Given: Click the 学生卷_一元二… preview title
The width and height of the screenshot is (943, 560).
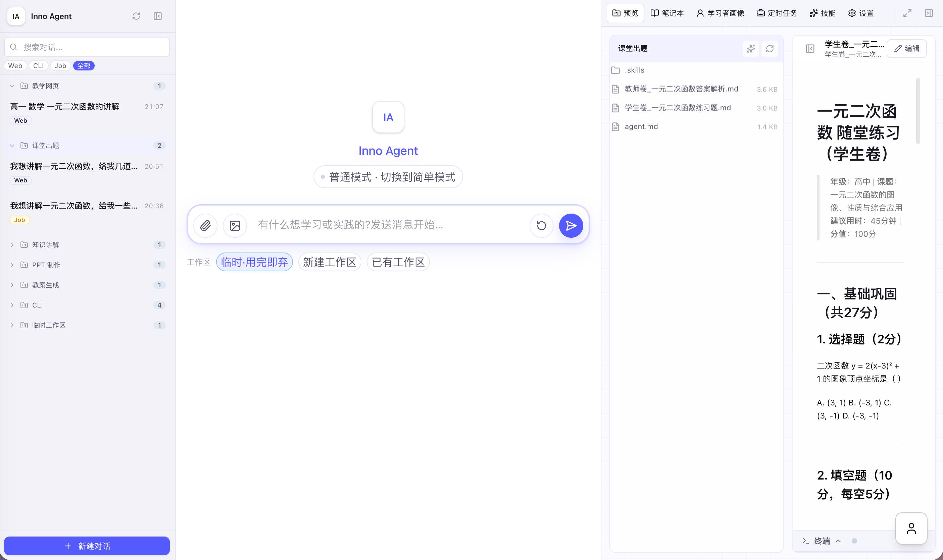Looking at the screenshot, I should pos(854,44).
